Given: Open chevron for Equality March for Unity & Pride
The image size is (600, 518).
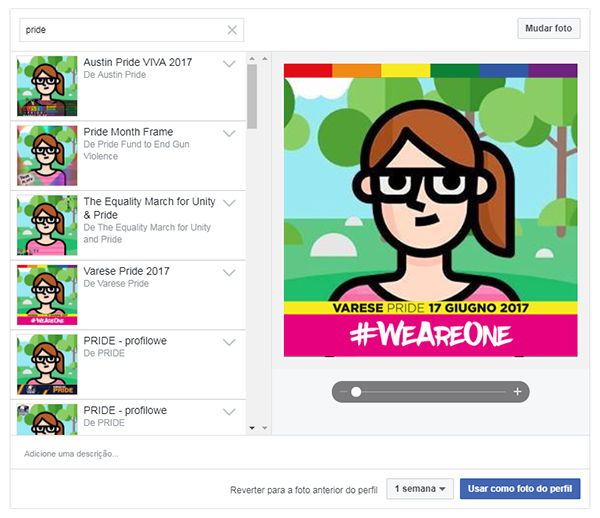Looking at the screenshot, I should [x=229, y=203].
